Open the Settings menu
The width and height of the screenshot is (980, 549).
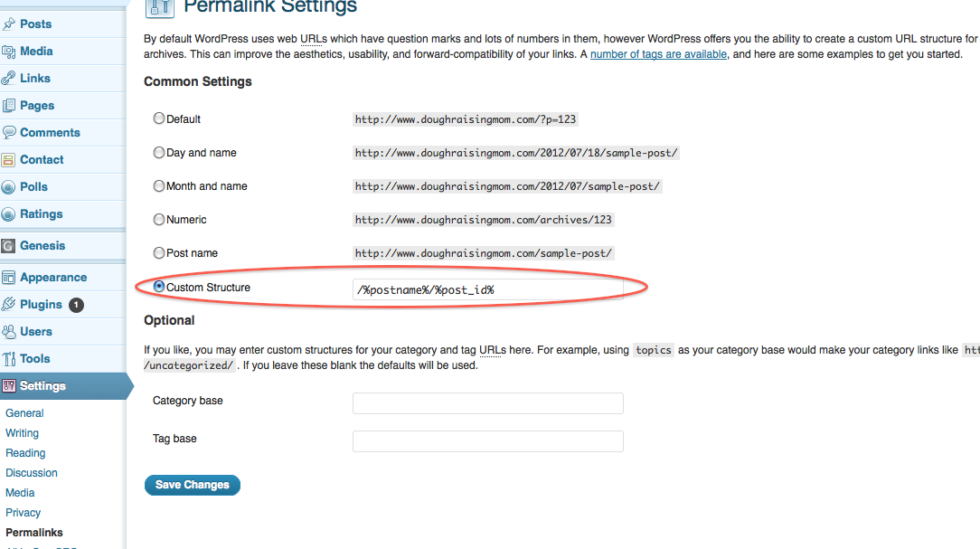[x=42, y=386]
